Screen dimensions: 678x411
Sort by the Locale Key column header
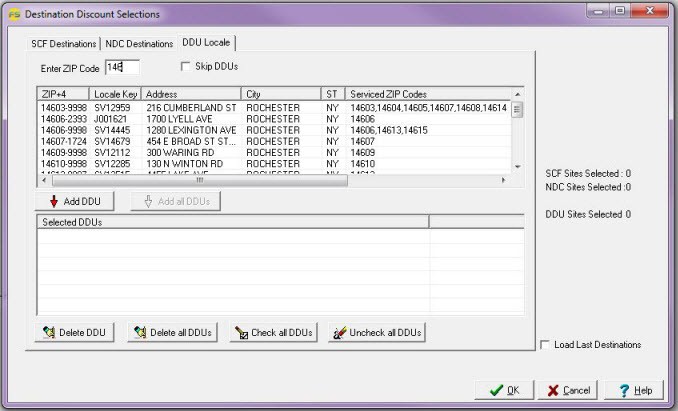[115, 94]
